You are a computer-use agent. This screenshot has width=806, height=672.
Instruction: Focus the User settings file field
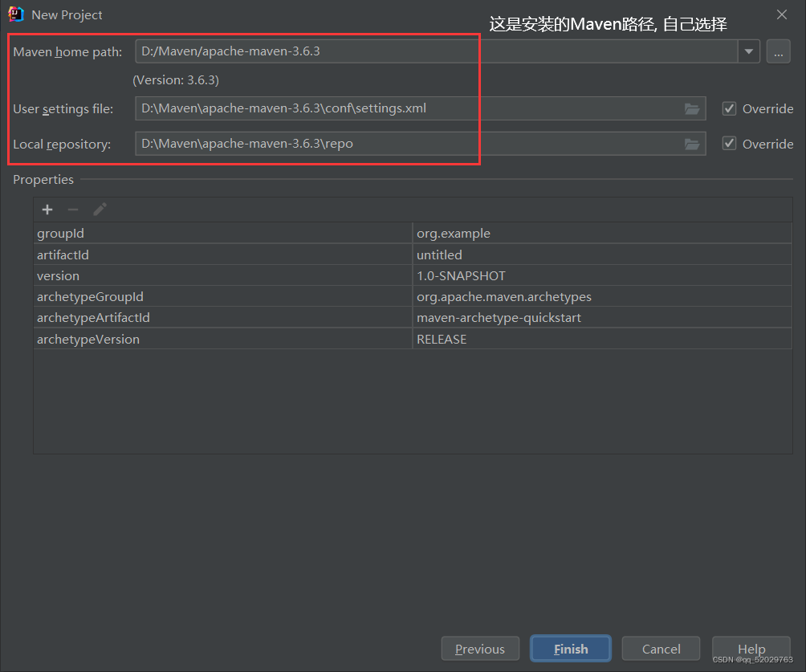click(421, 108)
